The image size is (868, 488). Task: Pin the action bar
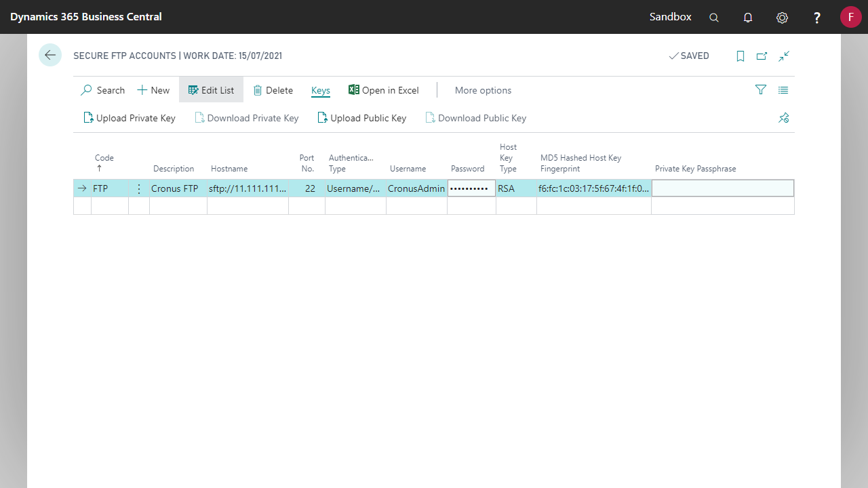784,118
